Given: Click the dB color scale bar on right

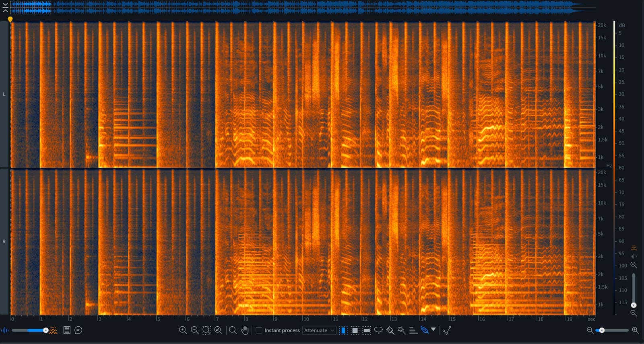Looking at the screenshot, I should (614, 168).
